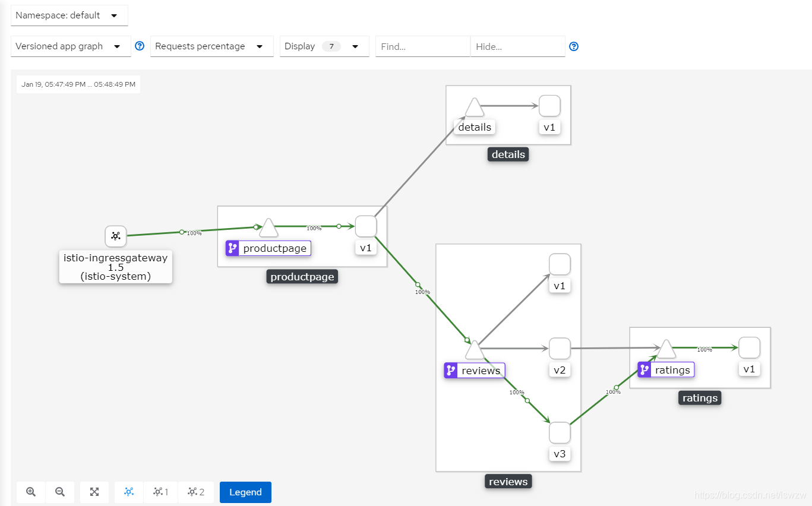Screen dimensions: 812x506
Task: Select the details service triangle node
Action: tap(474, 107)
